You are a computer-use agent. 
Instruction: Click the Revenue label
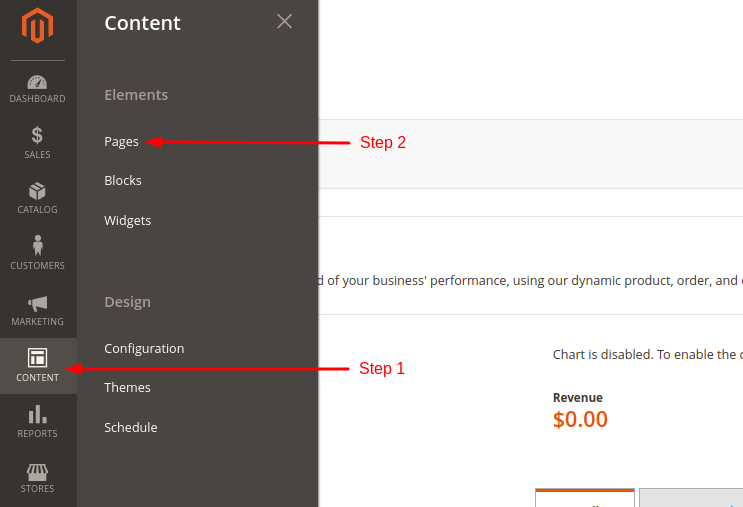click(578, 398)
